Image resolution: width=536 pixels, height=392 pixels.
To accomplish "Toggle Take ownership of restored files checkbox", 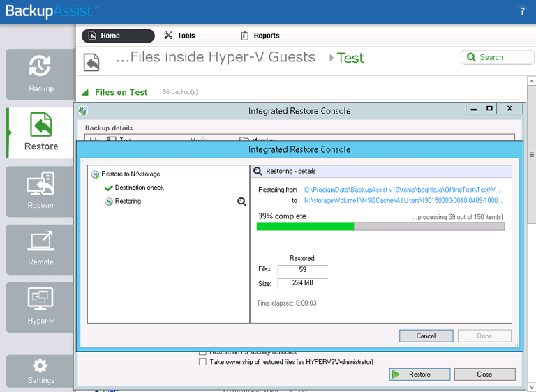I will click(x=202, y=361).
